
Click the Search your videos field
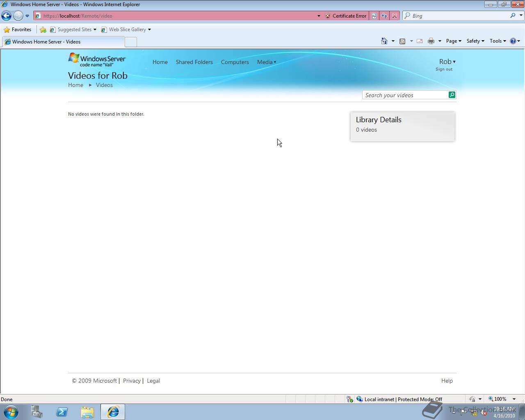click(405, 95)
